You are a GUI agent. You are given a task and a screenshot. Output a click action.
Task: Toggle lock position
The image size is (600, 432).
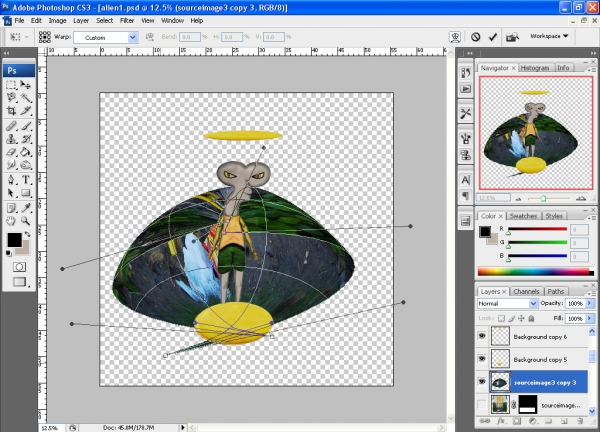pos(521,318)
